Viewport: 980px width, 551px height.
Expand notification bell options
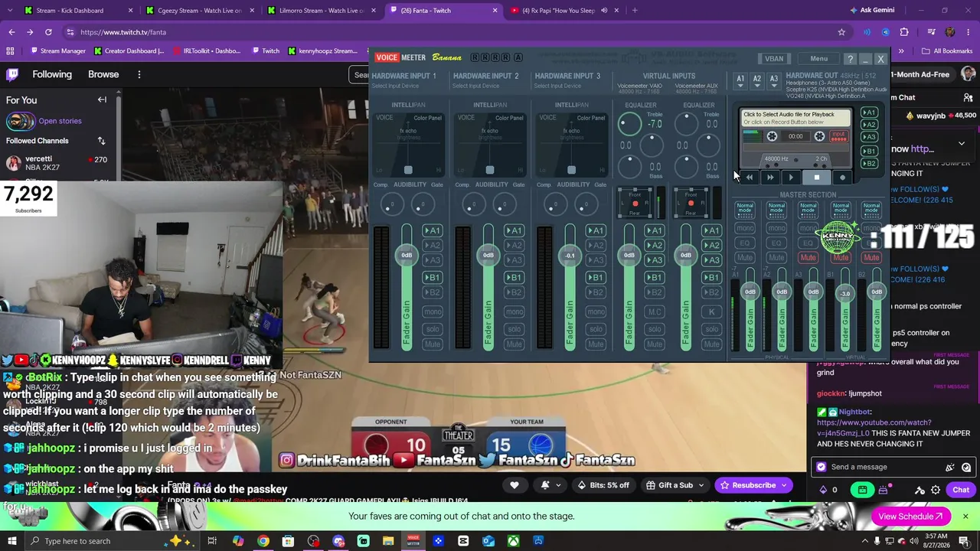(558, 485)
